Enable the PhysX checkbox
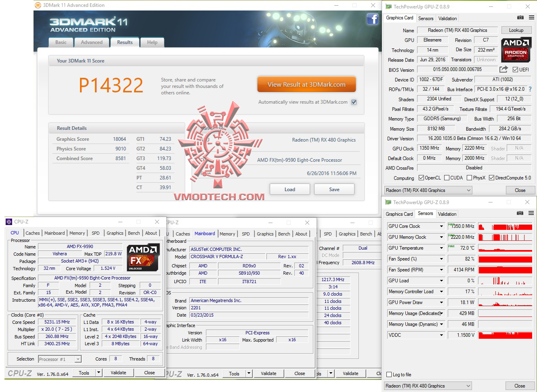Screen dimensions: 537x392 (x=469, y=178)
